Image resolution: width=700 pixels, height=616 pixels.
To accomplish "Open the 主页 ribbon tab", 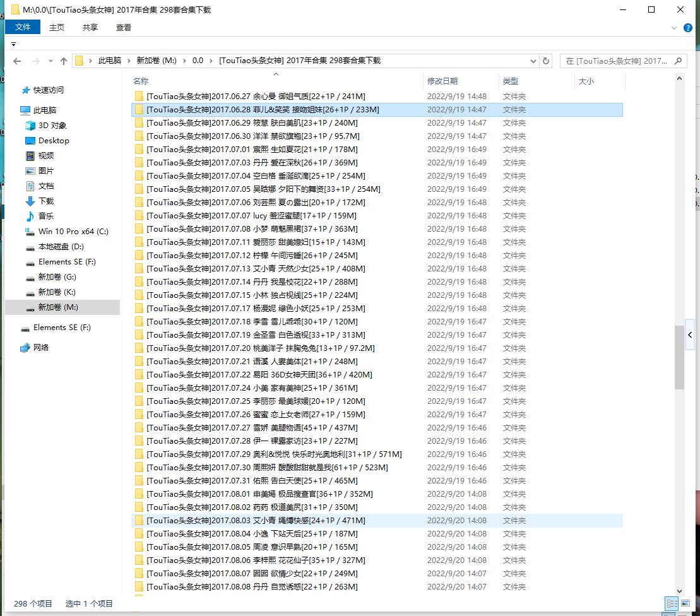I will pos(57,28).
